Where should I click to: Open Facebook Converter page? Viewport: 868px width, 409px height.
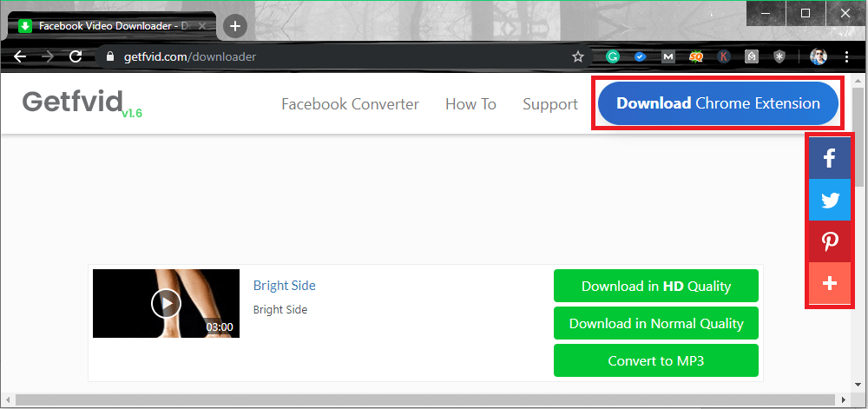[350, 104]
